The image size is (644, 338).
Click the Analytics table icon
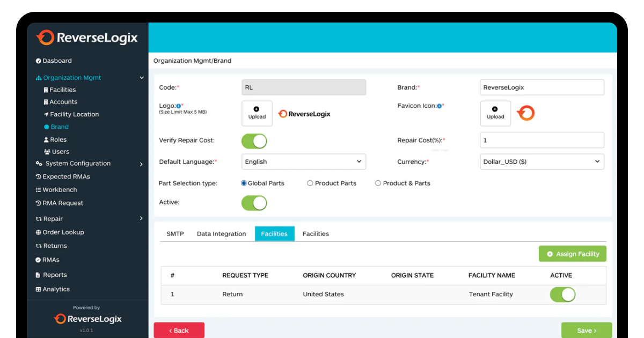point(39,289)
